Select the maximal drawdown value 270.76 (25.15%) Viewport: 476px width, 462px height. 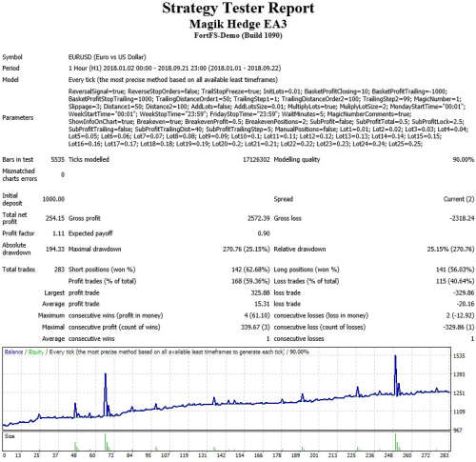[246, 250]
